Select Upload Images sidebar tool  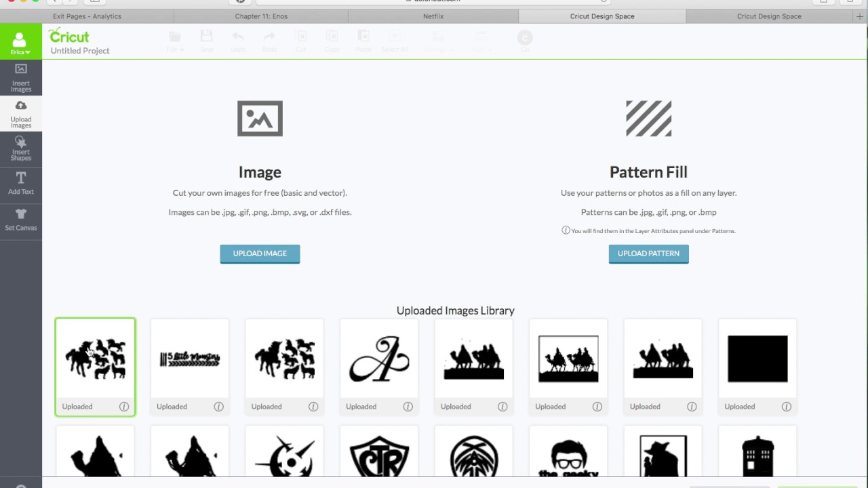pos(20,113)
